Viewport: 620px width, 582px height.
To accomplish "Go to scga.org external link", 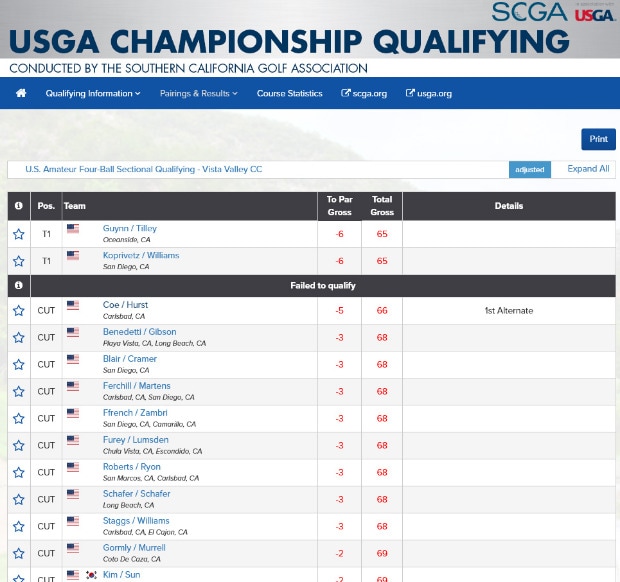I will (364, 93).
